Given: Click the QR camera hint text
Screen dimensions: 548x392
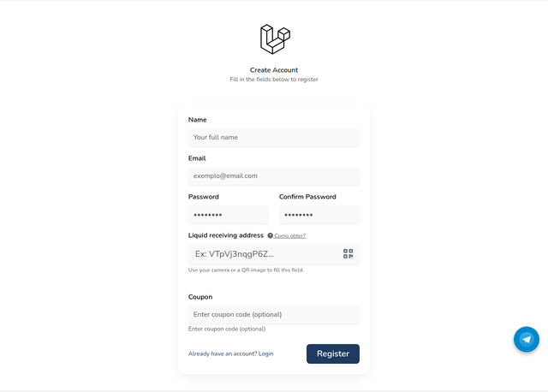Looking at the screenshot, I should 246,270.
